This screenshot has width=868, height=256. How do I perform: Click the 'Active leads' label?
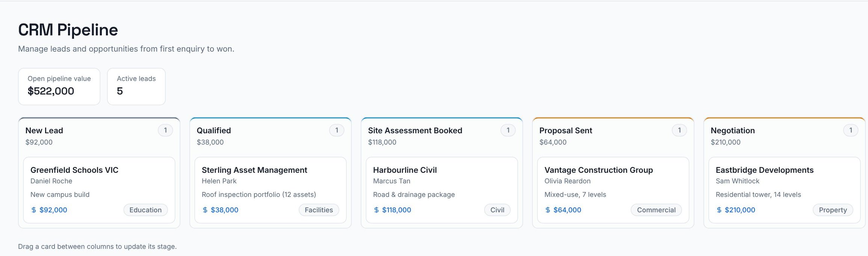[x=136, y=79]
